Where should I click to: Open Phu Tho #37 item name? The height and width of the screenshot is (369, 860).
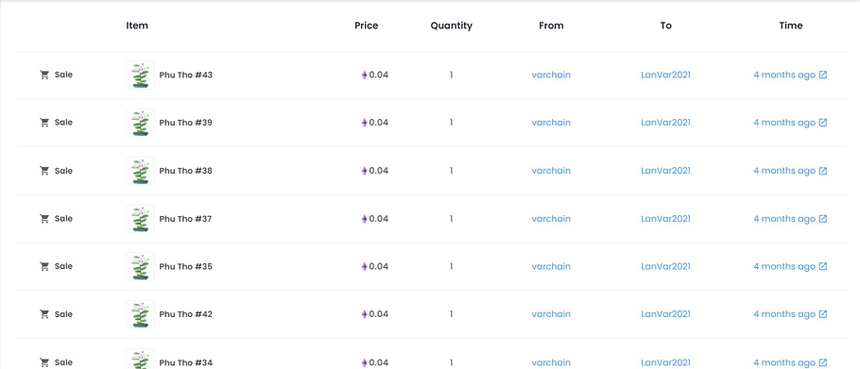[x=185, y=219]
